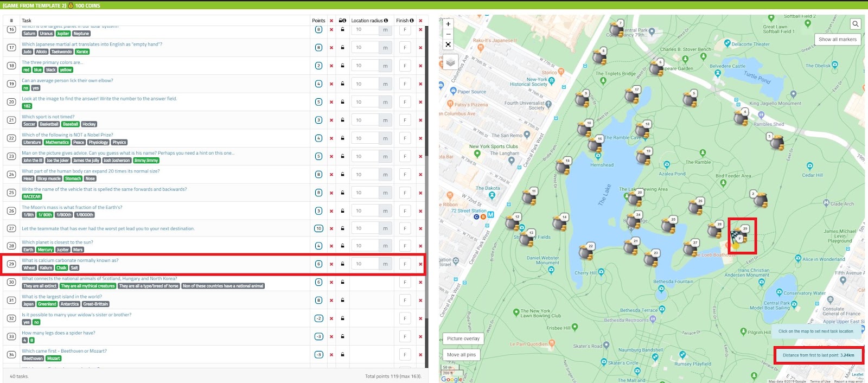The height and width of the screenshot is (383, 868).
Task: Toggle the lock for task 31 row
Action: point(342,301)
